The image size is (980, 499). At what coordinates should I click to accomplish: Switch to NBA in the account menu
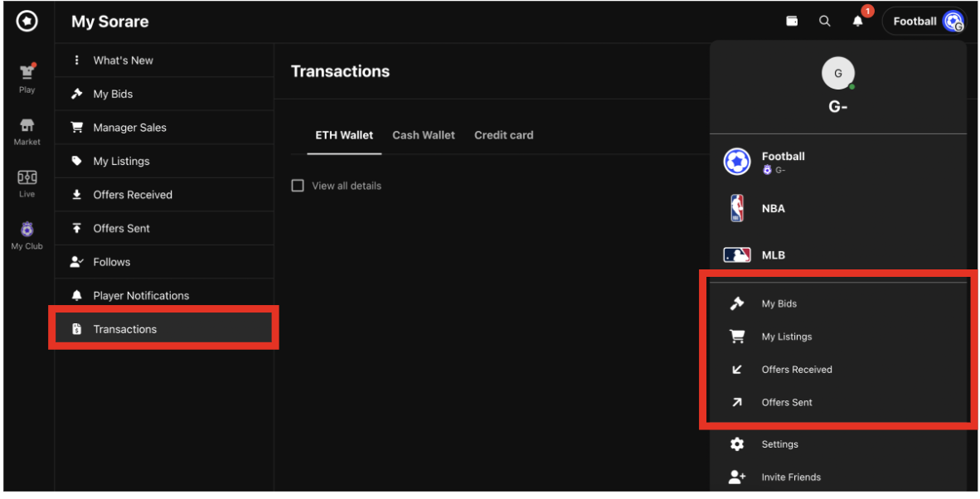click(x=838, y=209)
